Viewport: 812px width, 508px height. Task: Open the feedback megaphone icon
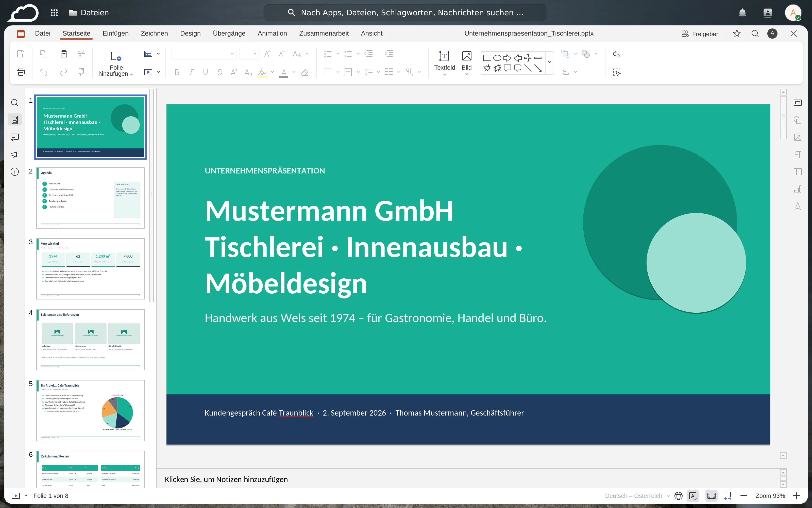coord(15,154)
